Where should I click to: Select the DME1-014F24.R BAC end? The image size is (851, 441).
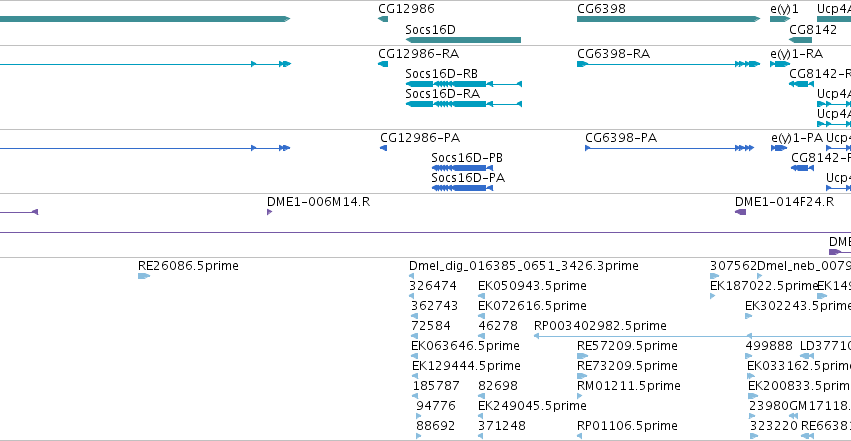(x=740, y=212)
